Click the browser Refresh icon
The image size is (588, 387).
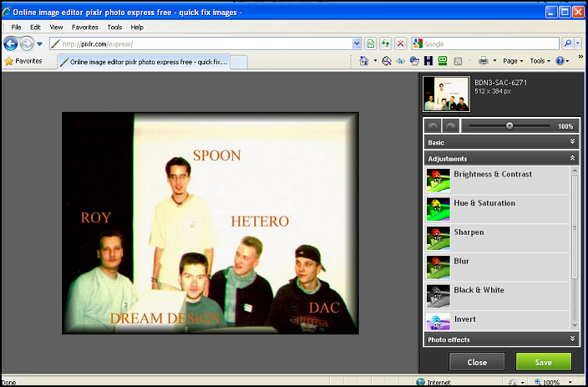coord(385,43)
